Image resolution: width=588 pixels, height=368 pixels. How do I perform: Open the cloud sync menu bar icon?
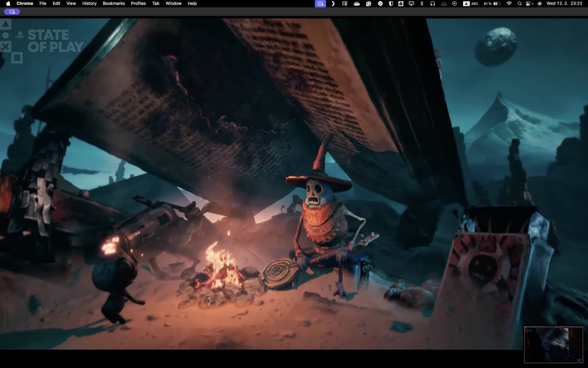point(357,3)
